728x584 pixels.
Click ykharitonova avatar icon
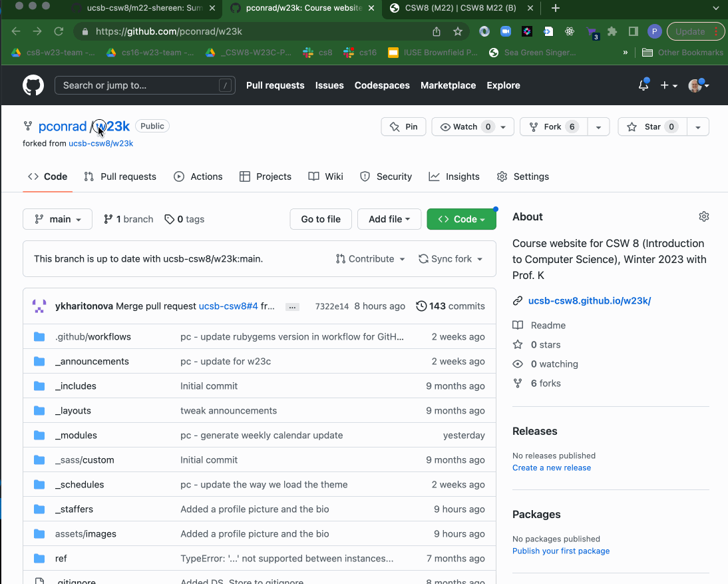click(39, 306)
